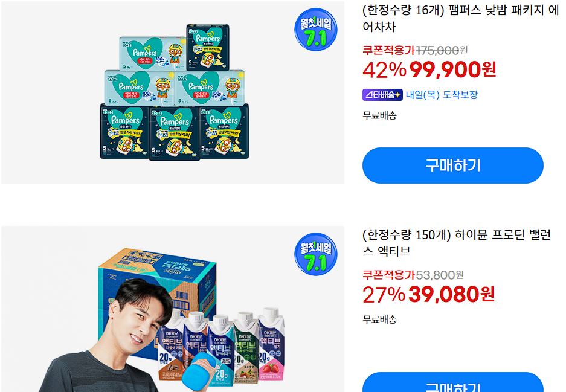Click the 내일(목) 도착보장 delivery text

[x=442, y=95]
